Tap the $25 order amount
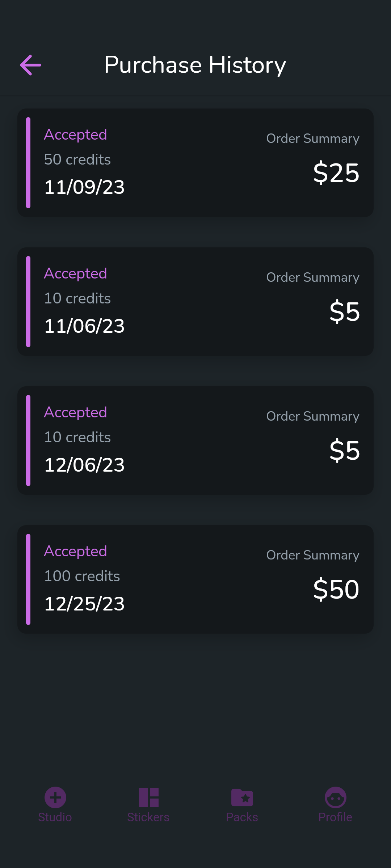This screenshot has height=868, width=391. coord(336,173)
